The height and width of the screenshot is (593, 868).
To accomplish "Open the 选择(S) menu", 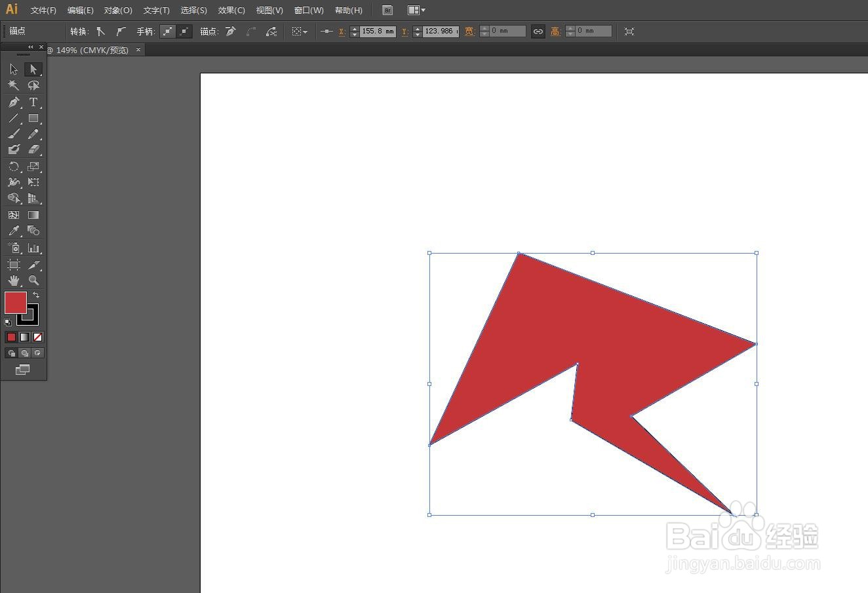I will [194, 10].
